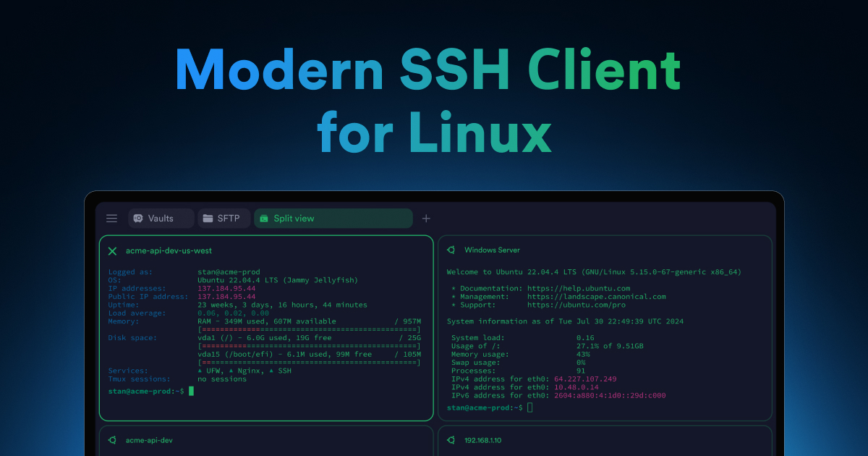This screenshot has height=456, width=868.
Task: Click the "Usage of /" value 27.1% of 9.51GB
Action: click(610, 346)
